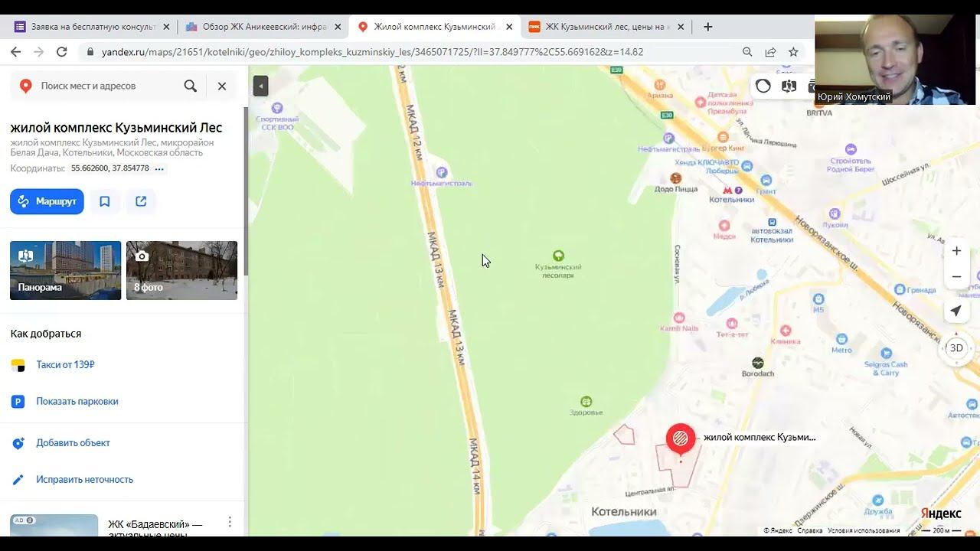This screenshot has height=551, width=980.
Task: Open the 8 фото thumbnail
Action: [181, 270]
